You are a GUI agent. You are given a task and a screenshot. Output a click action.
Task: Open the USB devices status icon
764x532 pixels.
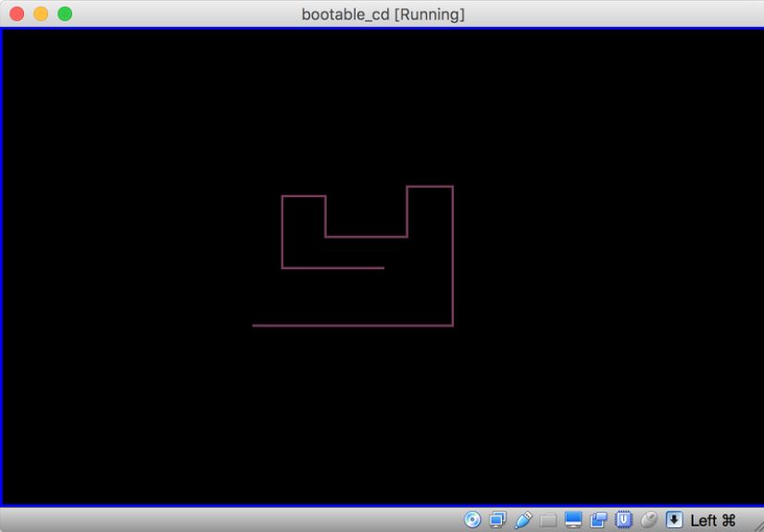pyautogui.click(x=523, y=520)
